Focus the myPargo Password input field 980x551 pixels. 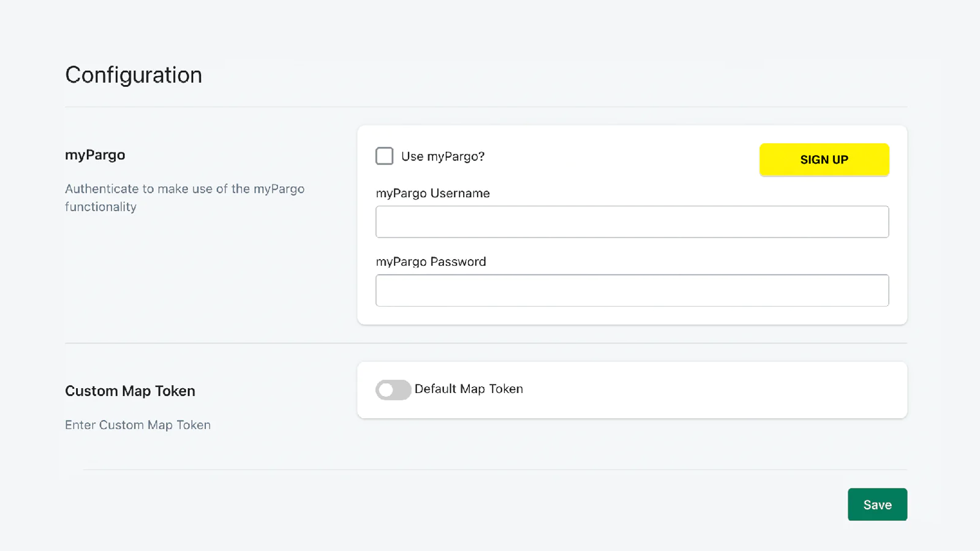pos(632,290)
